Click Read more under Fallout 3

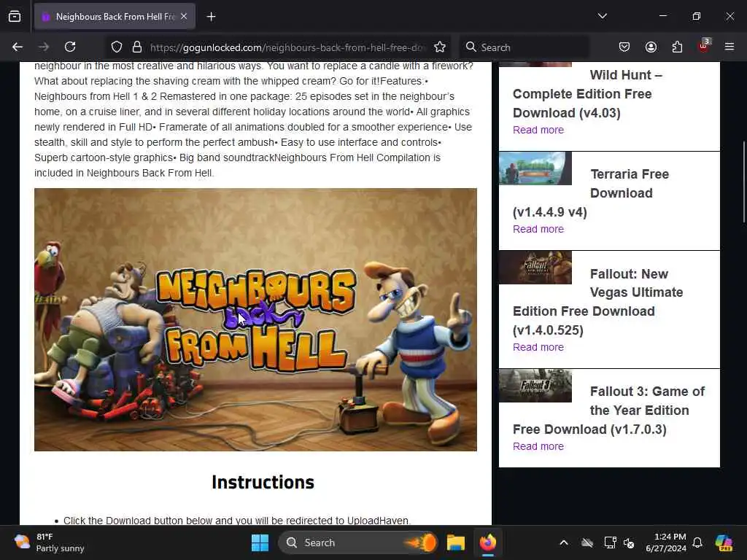[538, 446]
